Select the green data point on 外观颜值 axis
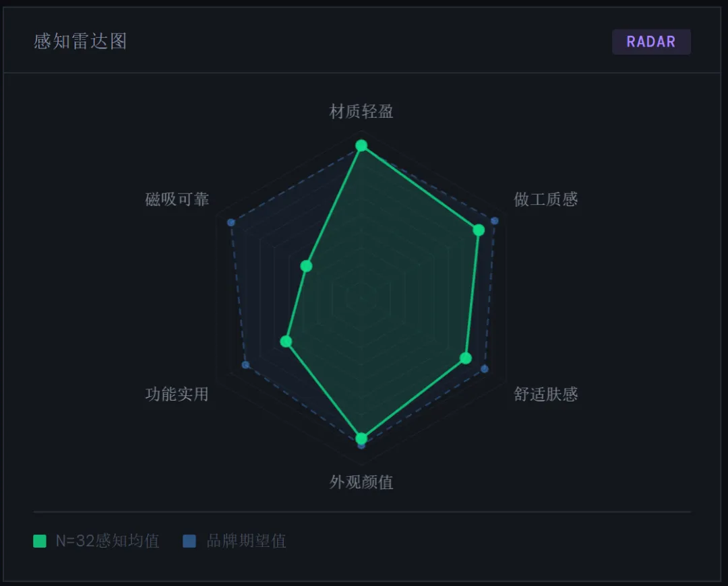Image resolution: width=728 pixels, height=586 pixels. pyautogui.click(x=361, y=438)
